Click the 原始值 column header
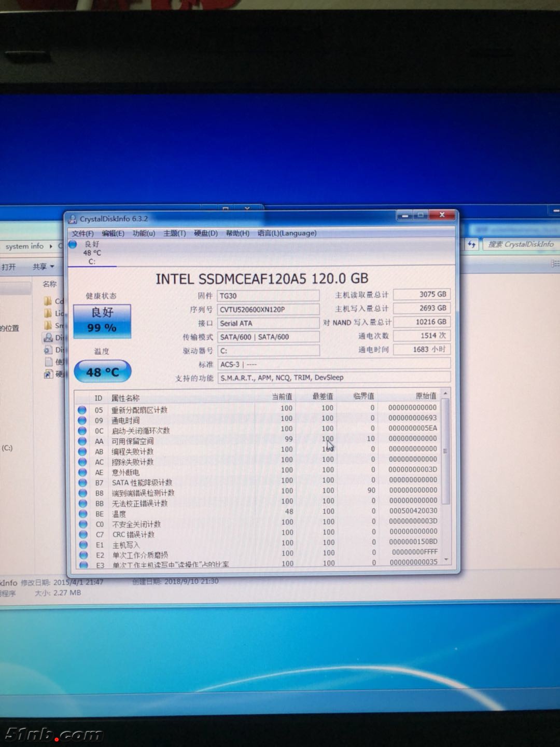This screenshot has height=747, width=560. 425,396
